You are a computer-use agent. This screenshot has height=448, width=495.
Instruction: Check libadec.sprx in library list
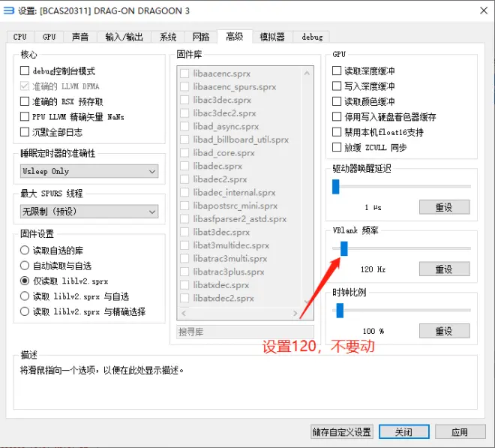pyautogui.click(x=184, y=166)
